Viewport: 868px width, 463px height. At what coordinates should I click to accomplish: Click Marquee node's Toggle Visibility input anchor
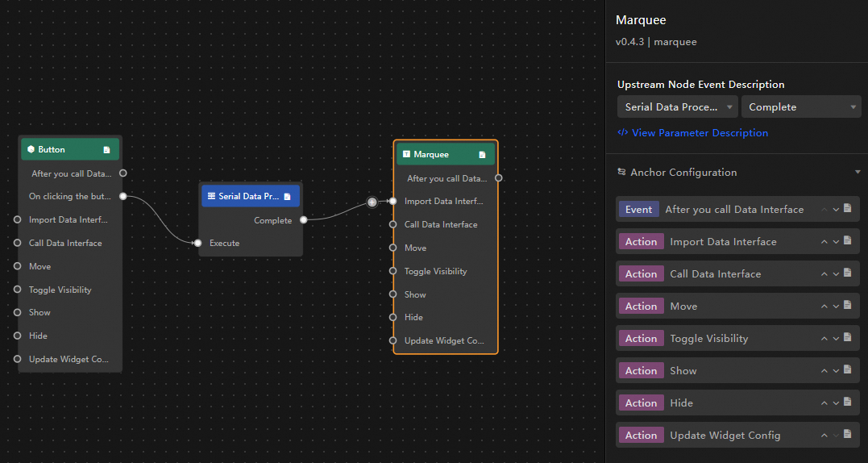pos(392,271)
